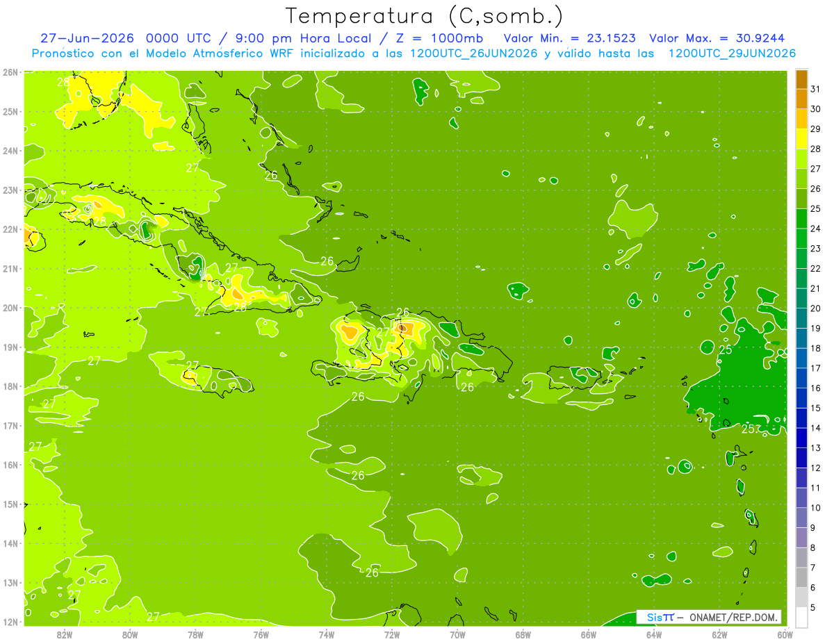Click the '74W' longitude axis label
Viewport: 834px width, 644px height.
click(327, 634)
